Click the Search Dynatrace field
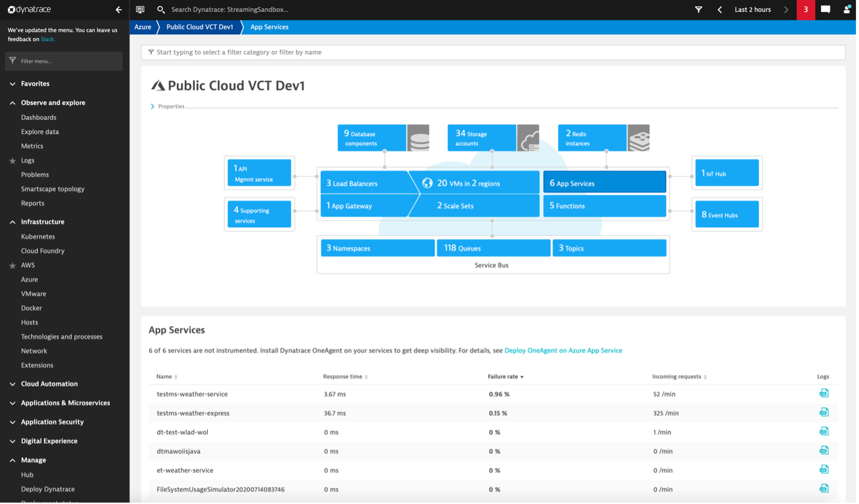Viewport: 859px width, 504px height. 230,10
